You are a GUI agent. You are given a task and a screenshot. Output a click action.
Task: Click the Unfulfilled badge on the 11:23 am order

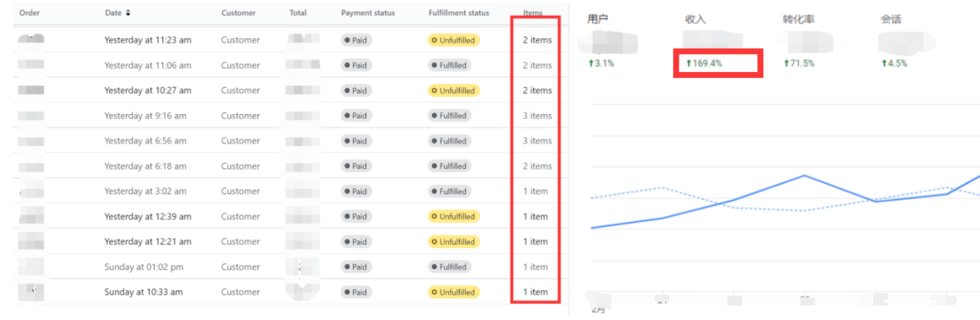pyautogui.click(x=453, y=41)
